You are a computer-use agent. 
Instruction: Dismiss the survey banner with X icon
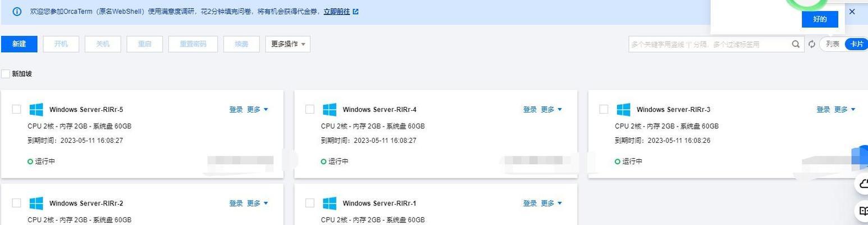pyautogui.click(x=852, y=11)
